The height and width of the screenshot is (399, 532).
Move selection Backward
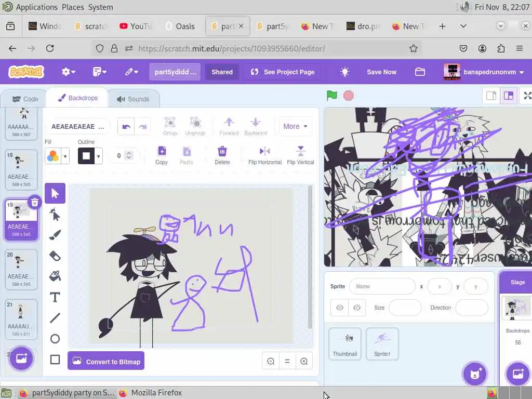(256, 126)
